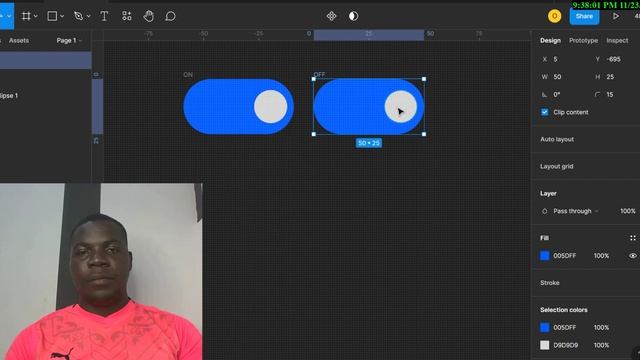The width and height of the screenshot is (640, 360).
Task: Click the user avatar circle
Action: [x=554, y=16]
